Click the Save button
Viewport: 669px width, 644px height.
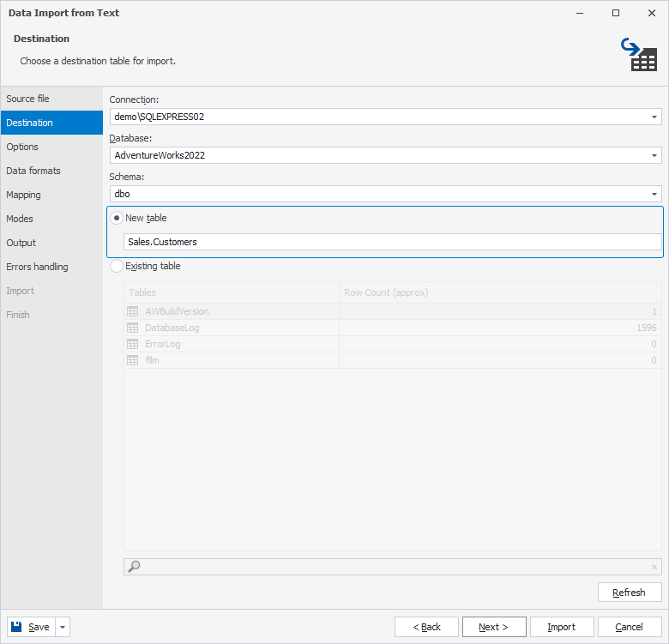(31, 627)
